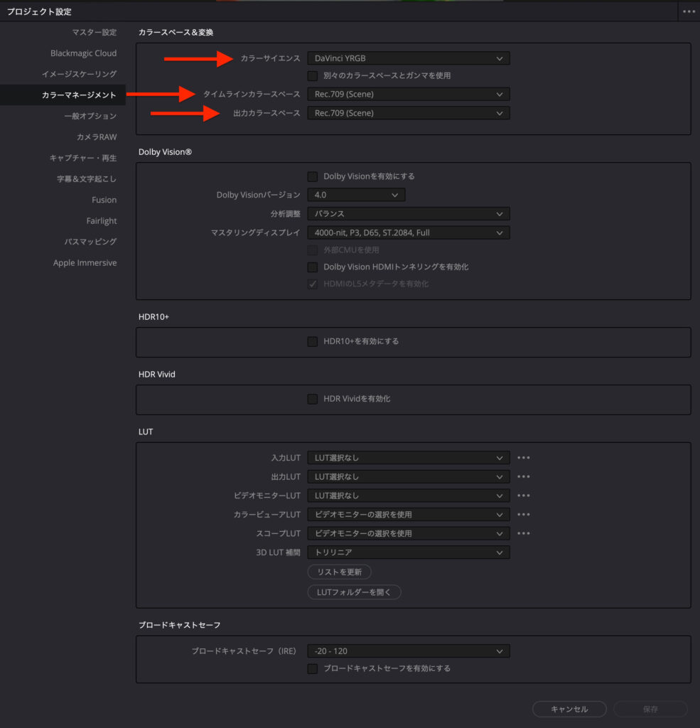Enable the HDR10+を有効にする checkbox
This screenshot has width=700, height=728.
(313, 341)
